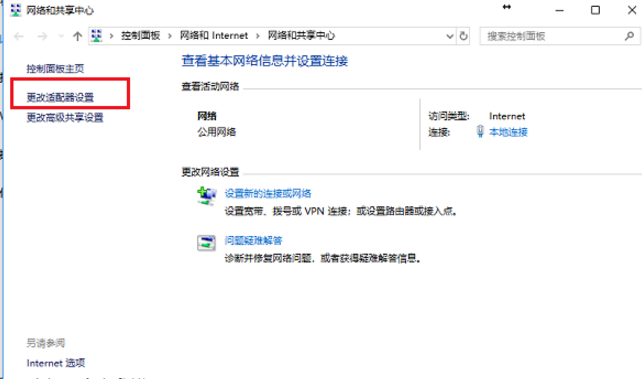Go back with the back arrow
Image resolution: width=643 pixels, height=379 pixels.
[x=19, y=37]
